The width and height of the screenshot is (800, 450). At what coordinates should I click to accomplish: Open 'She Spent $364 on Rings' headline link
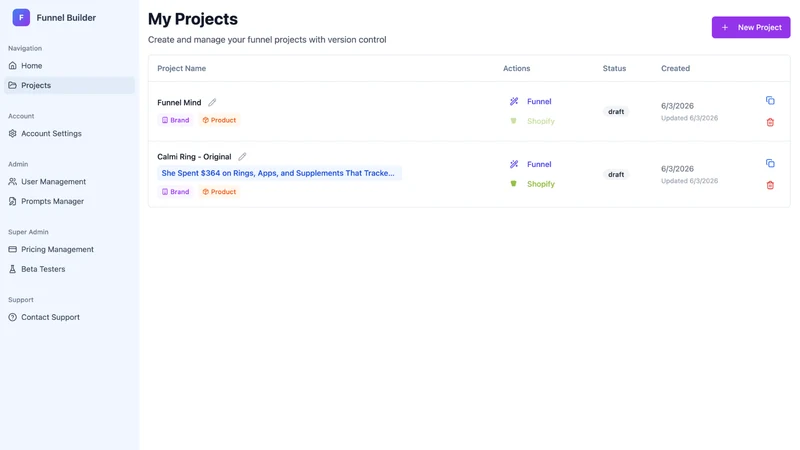279,173
